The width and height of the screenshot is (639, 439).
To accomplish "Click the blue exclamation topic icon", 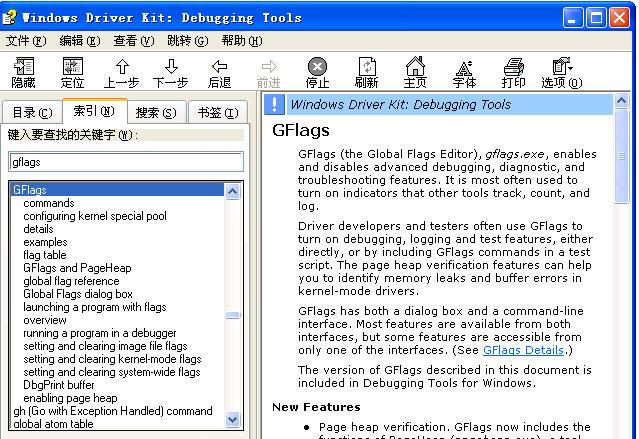I will click(274, 104).
